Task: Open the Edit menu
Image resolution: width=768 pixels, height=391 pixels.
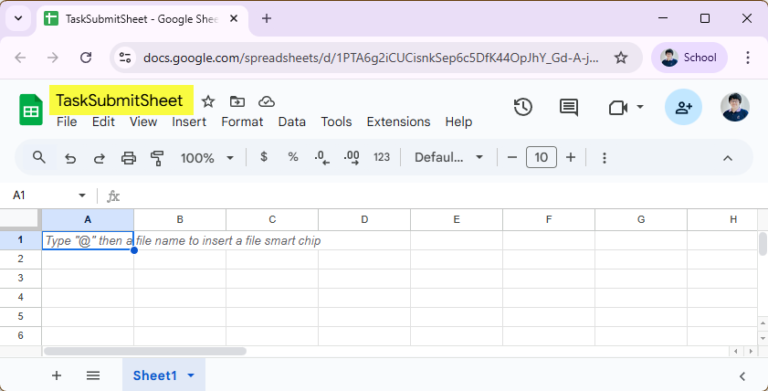Action: tap(103, 122)
